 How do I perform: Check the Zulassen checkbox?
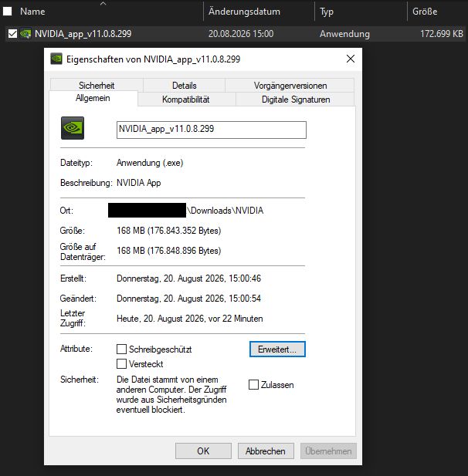[253, 385]
